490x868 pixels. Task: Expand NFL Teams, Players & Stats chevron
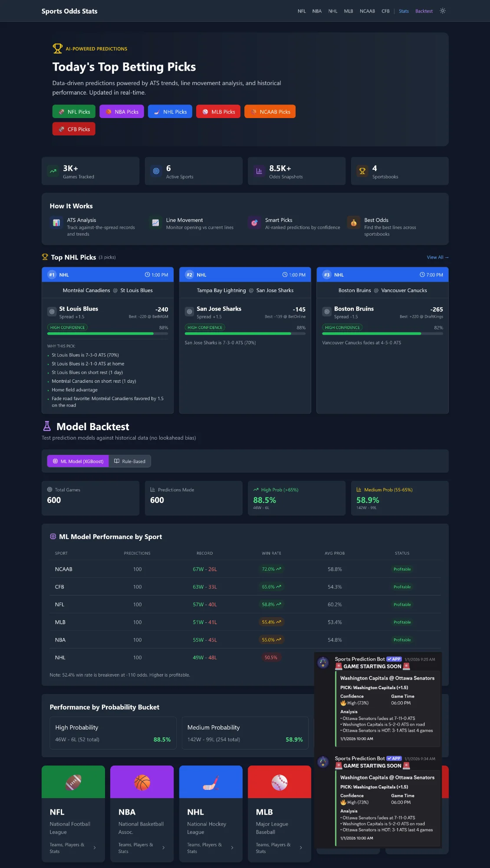pyautogui.click(x=95, y=848)
